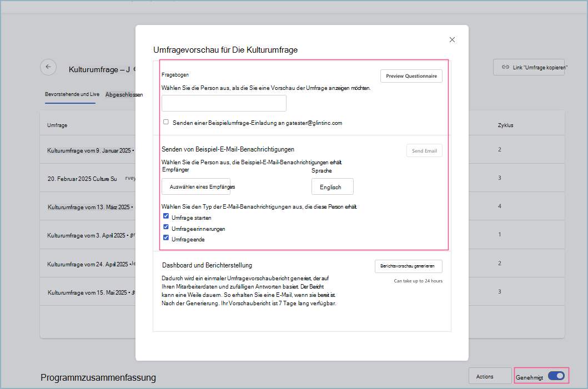
Task: Enable the Beispielumfrage-Einladung checkbox for gatester@glintinc.com
Action: pos(165,122)
